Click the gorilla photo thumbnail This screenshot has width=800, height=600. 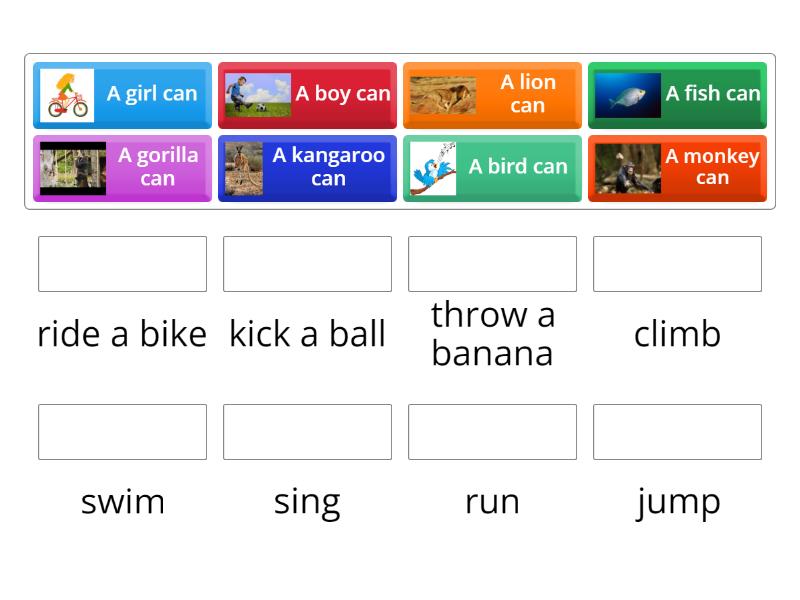click(x=73, y=168)
